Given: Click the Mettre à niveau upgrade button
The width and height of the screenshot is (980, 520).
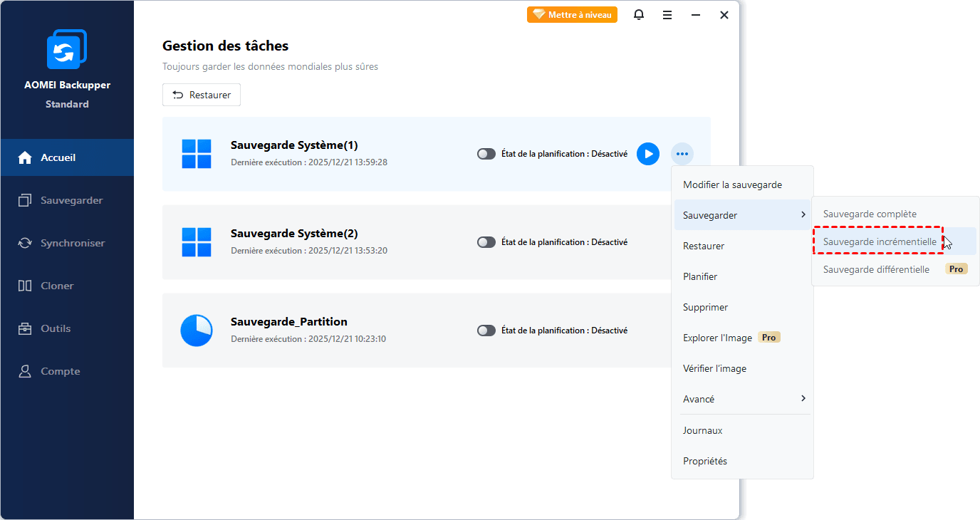Looking at the screenshot, I should tap(572, 15).
